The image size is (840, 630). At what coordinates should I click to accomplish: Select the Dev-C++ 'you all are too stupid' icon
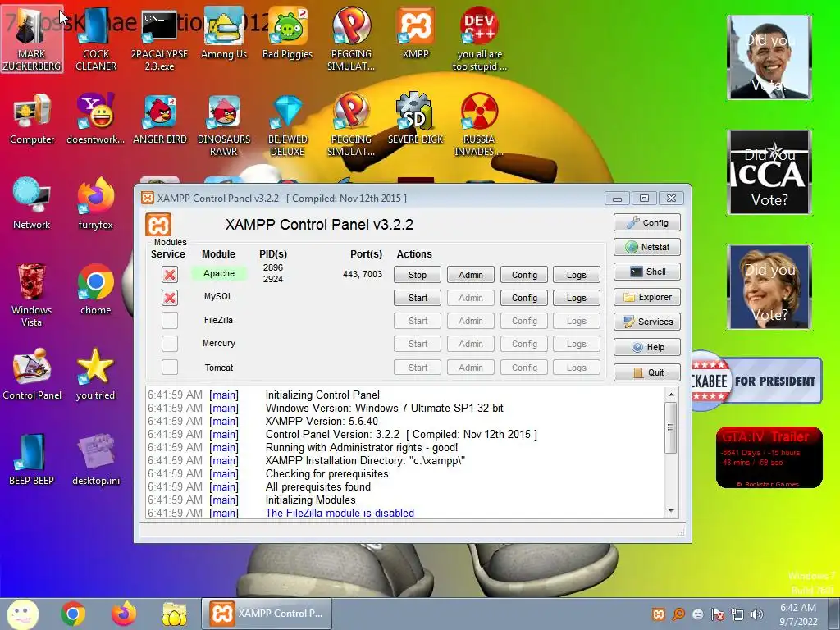pyautogui.click(x=479, y=40)
